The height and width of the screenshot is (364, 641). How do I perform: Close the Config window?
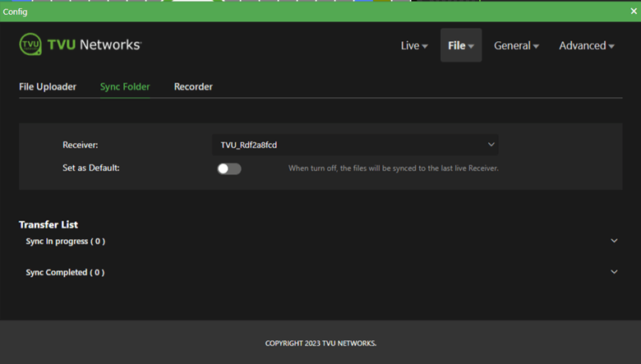point(634,11)
